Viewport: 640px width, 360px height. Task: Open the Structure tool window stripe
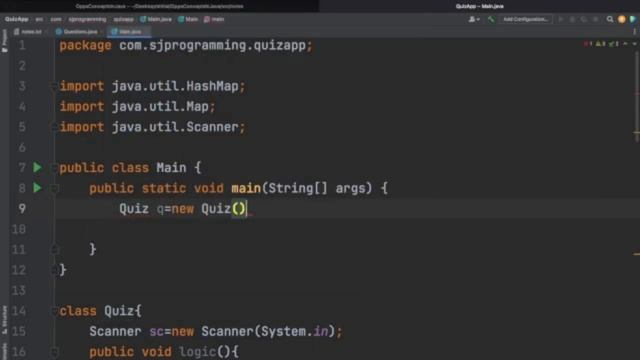[4, 320]
